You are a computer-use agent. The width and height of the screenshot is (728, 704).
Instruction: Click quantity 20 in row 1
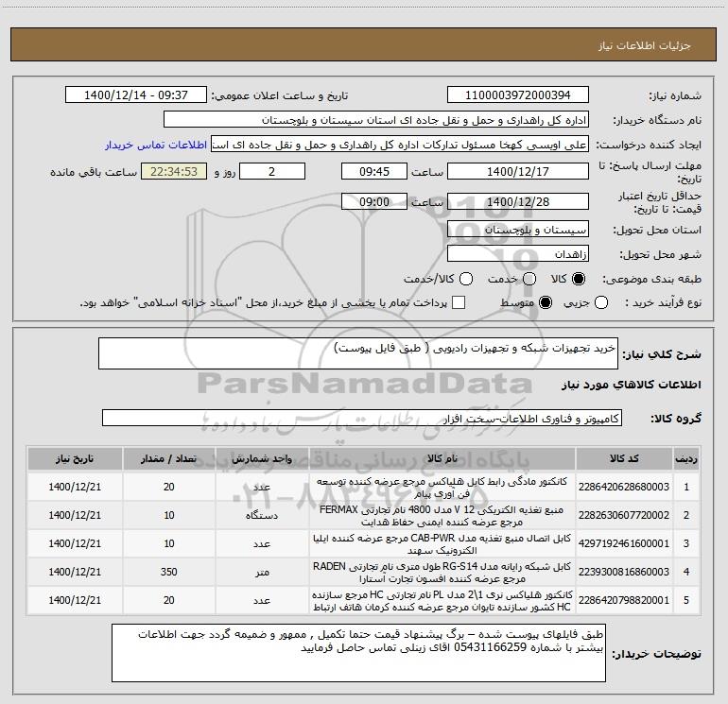[169, 487]
